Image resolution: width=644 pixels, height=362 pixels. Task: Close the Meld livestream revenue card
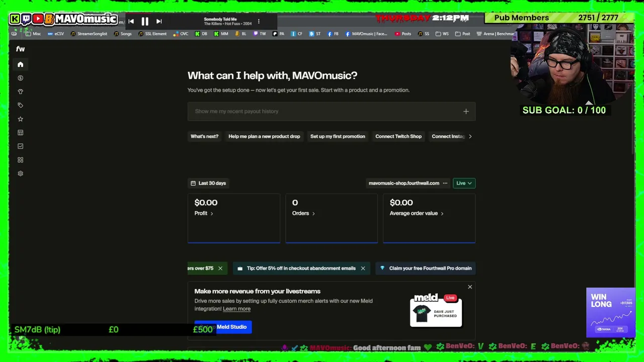470,287
